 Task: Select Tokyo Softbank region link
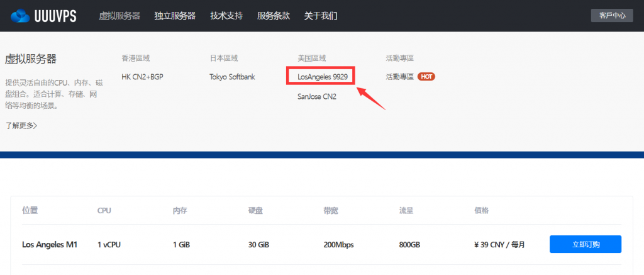232,77
